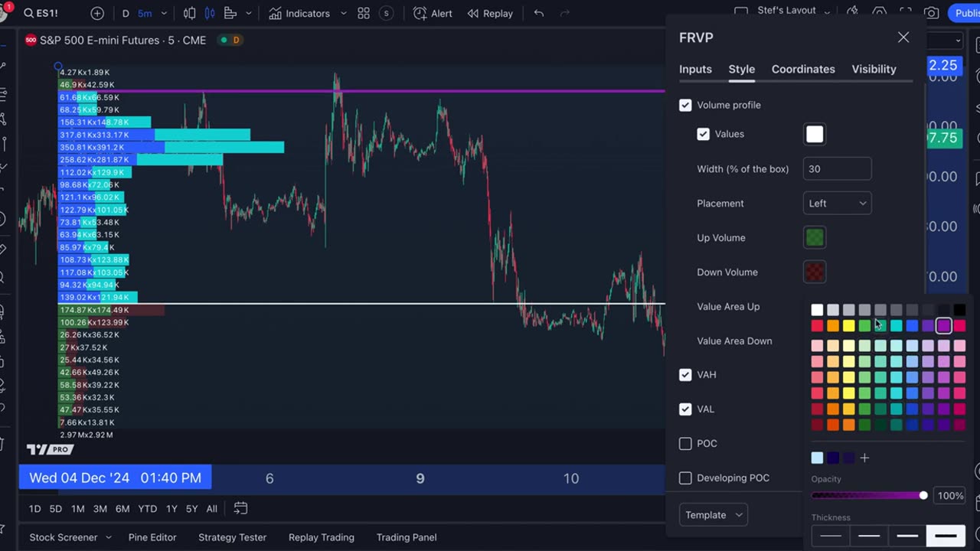Image resolution: width=980 pixels, height=551 pixels.
Task: Enable the Developing POC checkbox
Action: pos(685,478)
